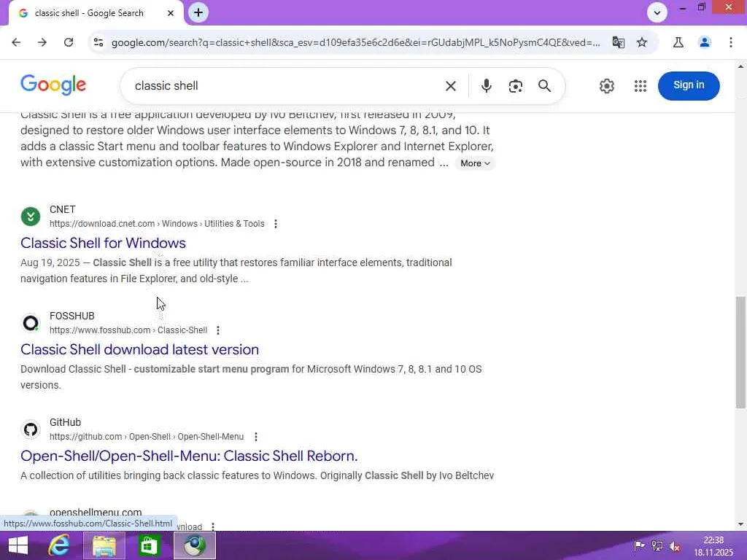Open FOSSHUB result options menu
This screenshot has height=560, width=747.
217,330
